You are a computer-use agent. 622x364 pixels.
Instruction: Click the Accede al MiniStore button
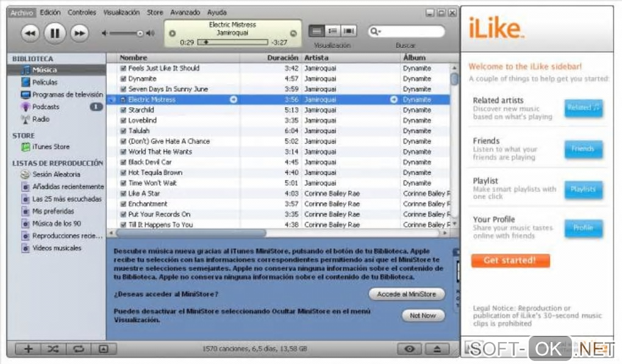point(407,294)
